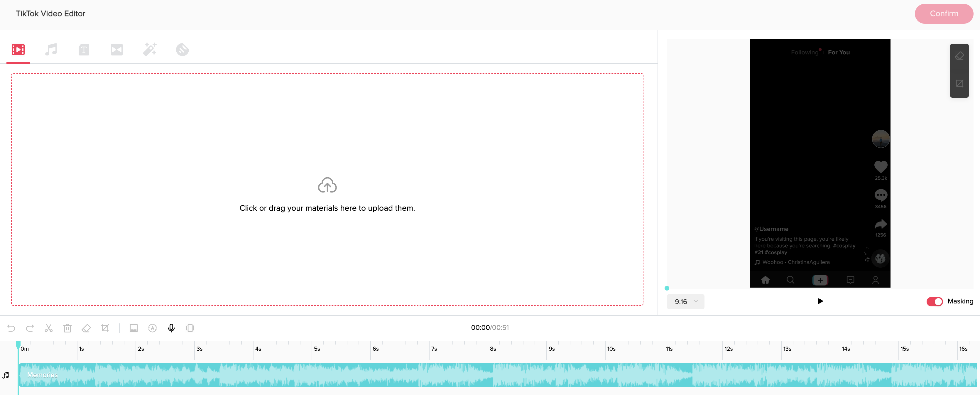
Task: Click the trash delete icon
Action: pyautogui.click(x=67, y=328)
